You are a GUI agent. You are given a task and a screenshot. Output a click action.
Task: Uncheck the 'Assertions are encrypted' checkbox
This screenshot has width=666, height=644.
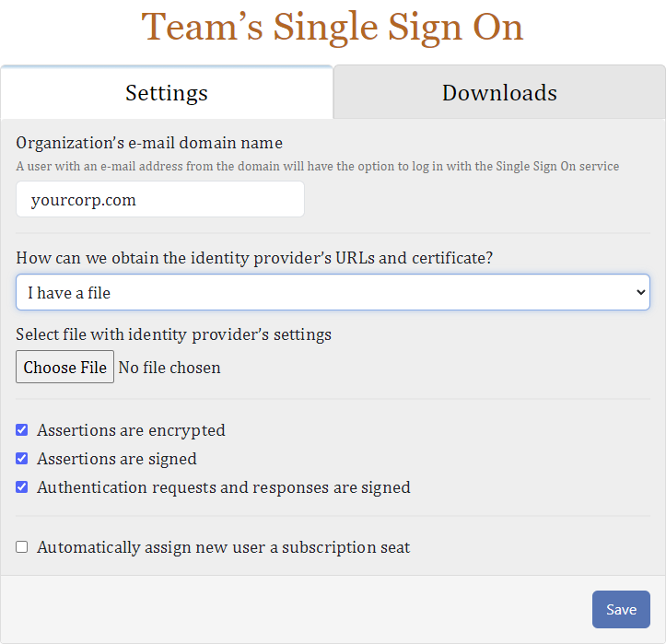(22, 430)
